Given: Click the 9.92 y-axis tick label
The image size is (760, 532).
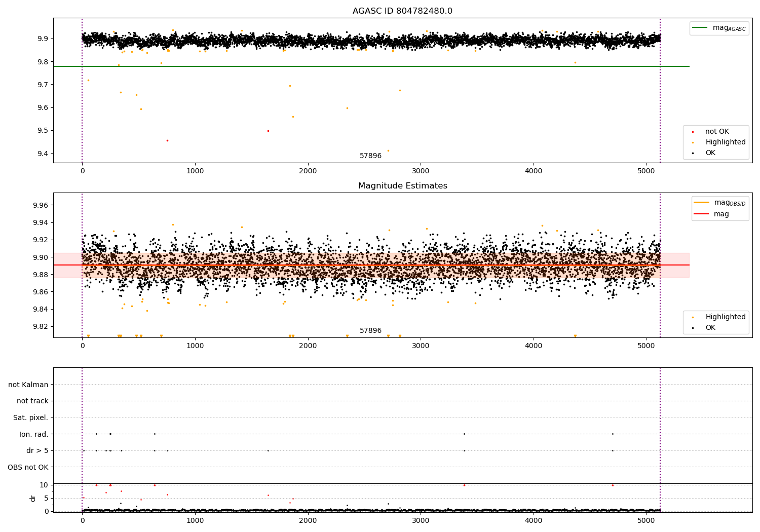Looking at the screenshot, I should click(41, 240).
